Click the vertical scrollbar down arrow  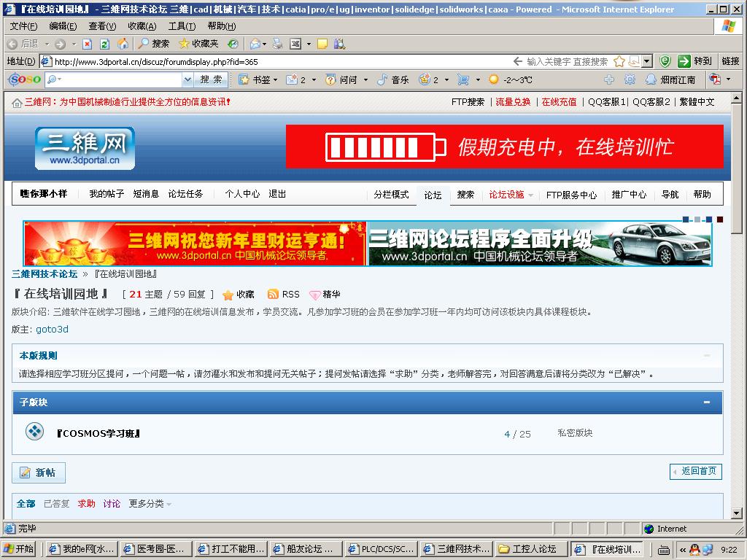point(737,513)
